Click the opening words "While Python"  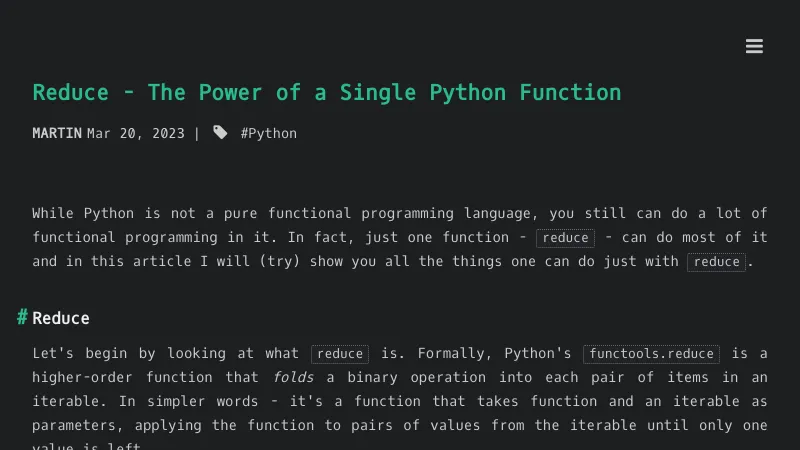[x=83, y=213]
